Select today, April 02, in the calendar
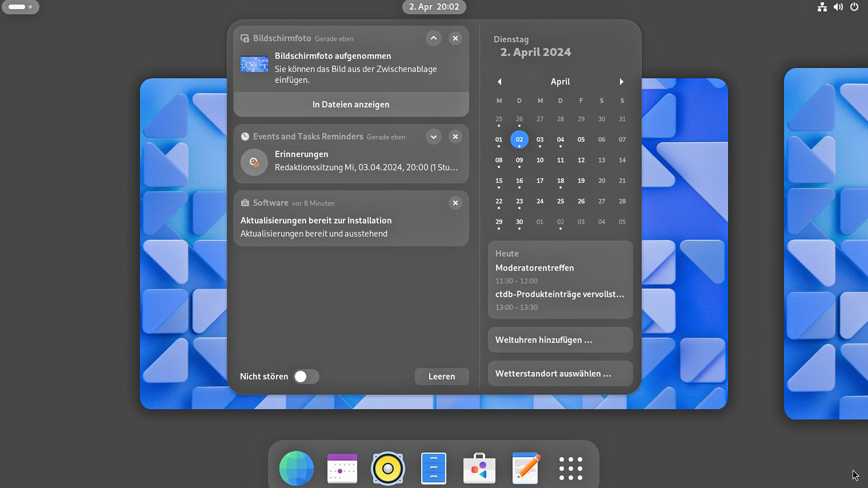 [x=519, y=140]
